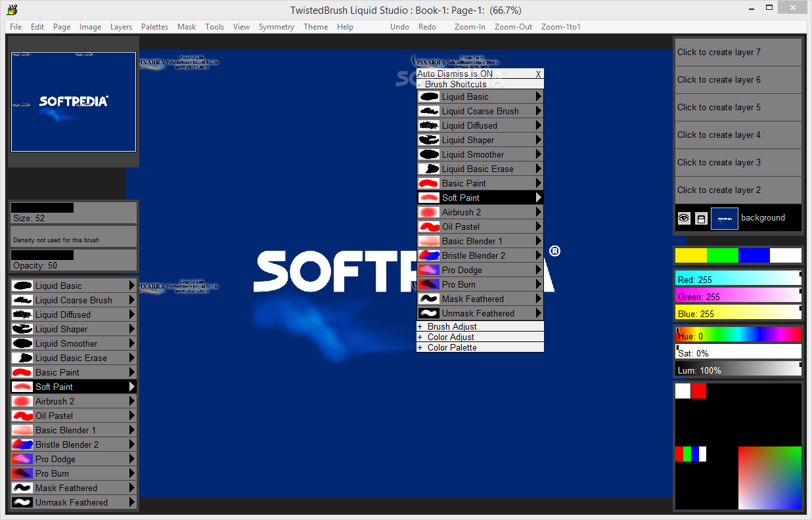Select Liquid Diffused brush icon in left panel
Image resolution: width=812 pixels, height=520 pixels.
pyautogui.click(x=22, y=314)
